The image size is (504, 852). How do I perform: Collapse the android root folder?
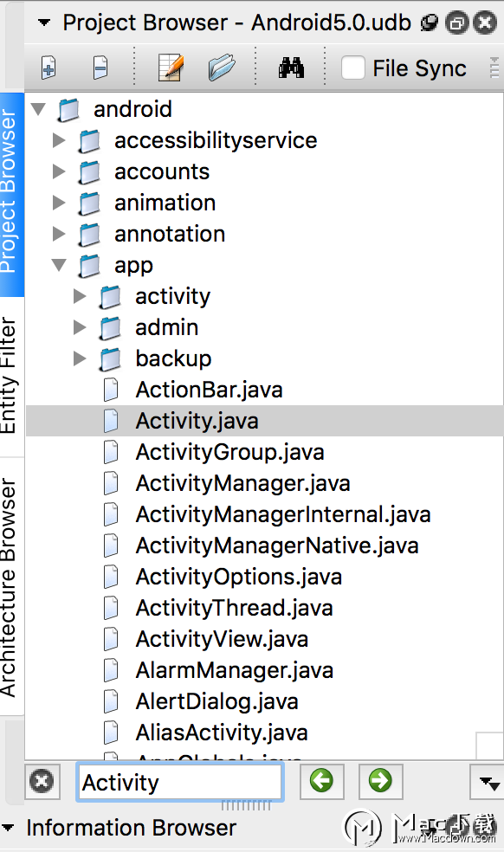point(38,109)
